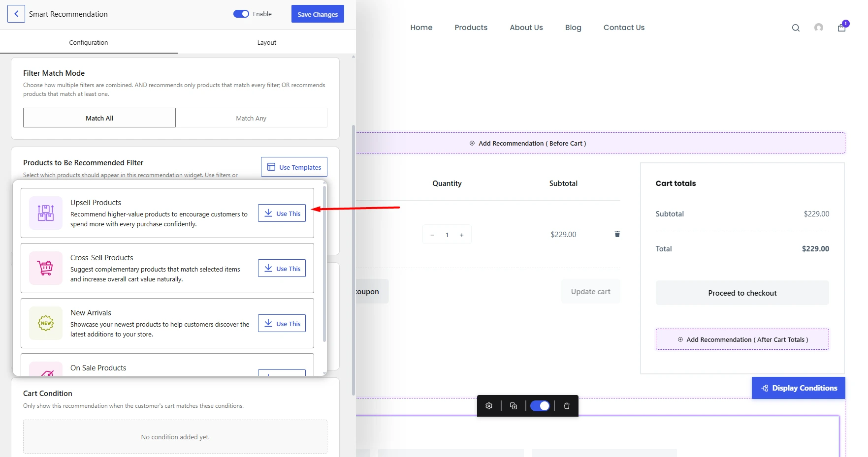This screenshot has height=457, width=868.
Task: Click the On Sale Products title
Action: tap(98, 368)
